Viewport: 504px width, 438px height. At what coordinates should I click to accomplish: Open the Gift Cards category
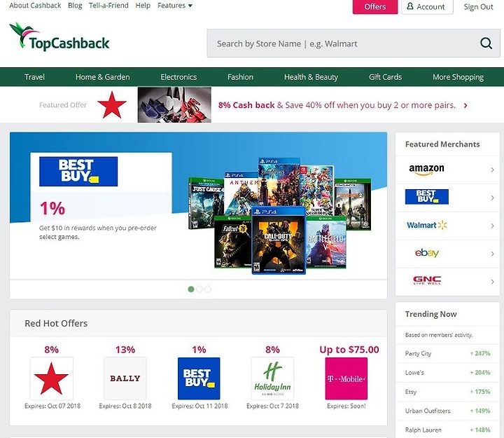point(385,77)
